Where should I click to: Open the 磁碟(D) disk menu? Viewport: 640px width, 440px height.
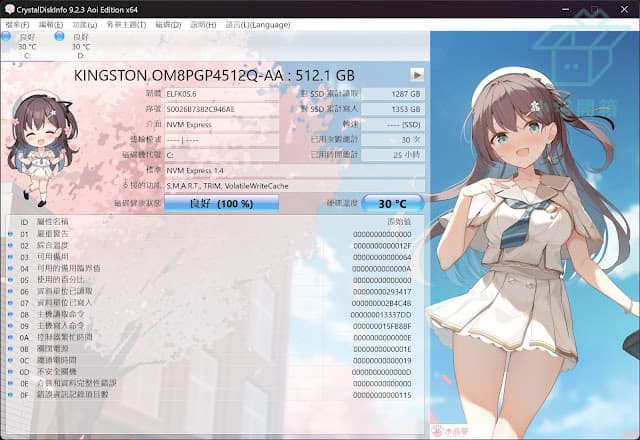168,25
